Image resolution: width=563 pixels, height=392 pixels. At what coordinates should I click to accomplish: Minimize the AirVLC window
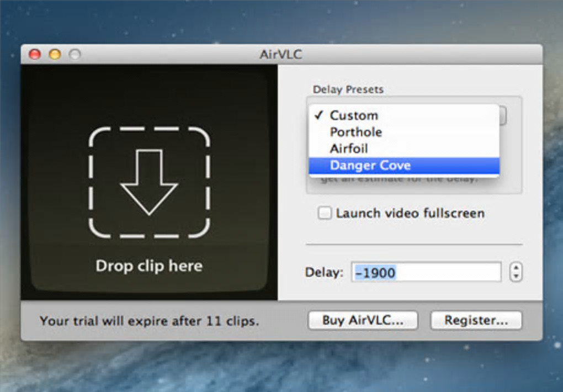click(x=55, y=54)
